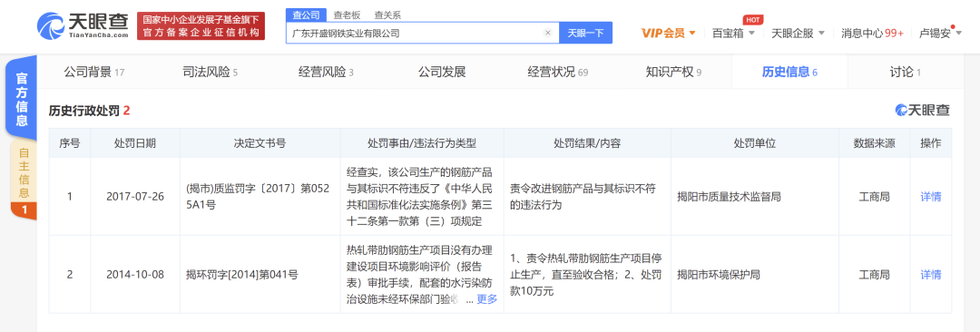
Task: Select the 查关系 search tab
Action: tap(387, 15)
